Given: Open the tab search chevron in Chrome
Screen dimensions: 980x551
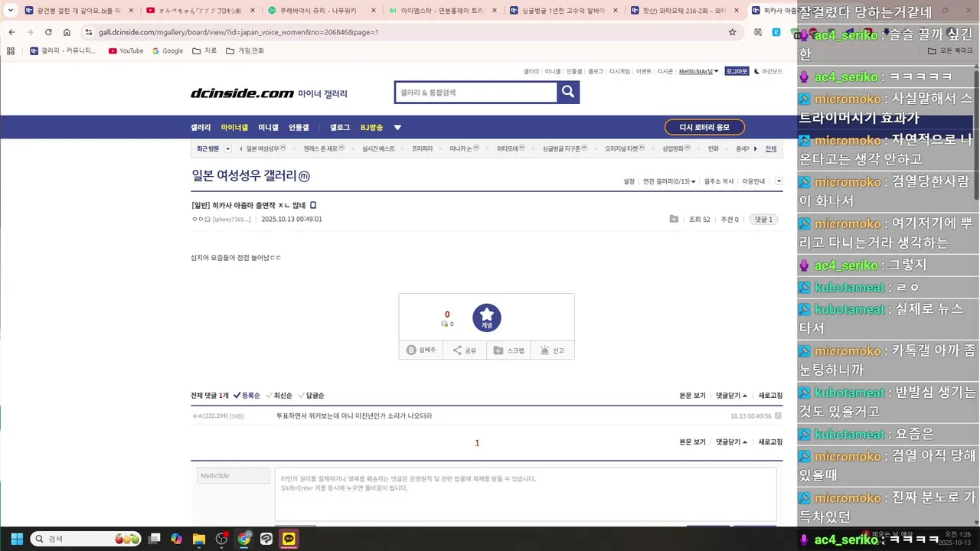Looking at the screenshot, I should [11, 10].
